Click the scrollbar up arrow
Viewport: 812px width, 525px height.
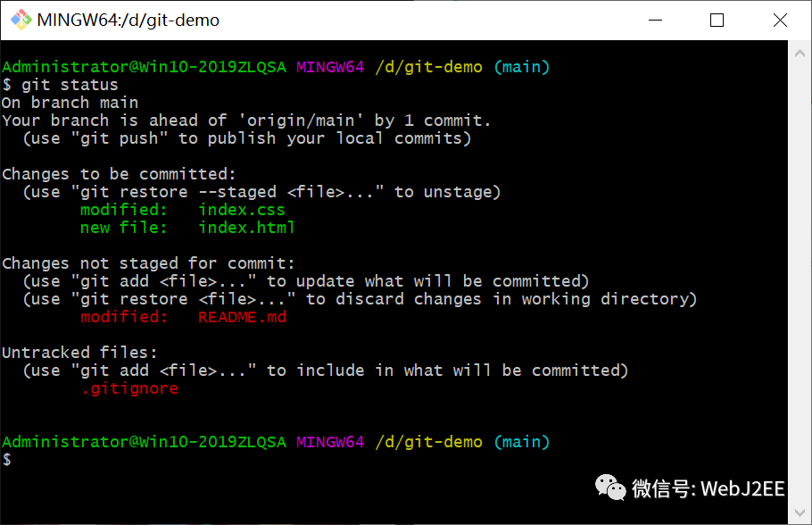[800, 51]
